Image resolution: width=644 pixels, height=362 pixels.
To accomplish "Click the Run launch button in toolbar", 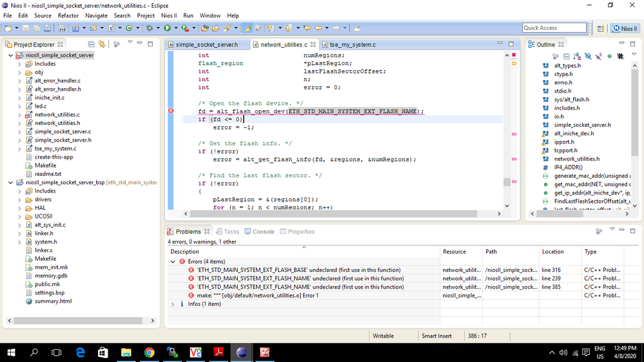I will tap(167, 28).
